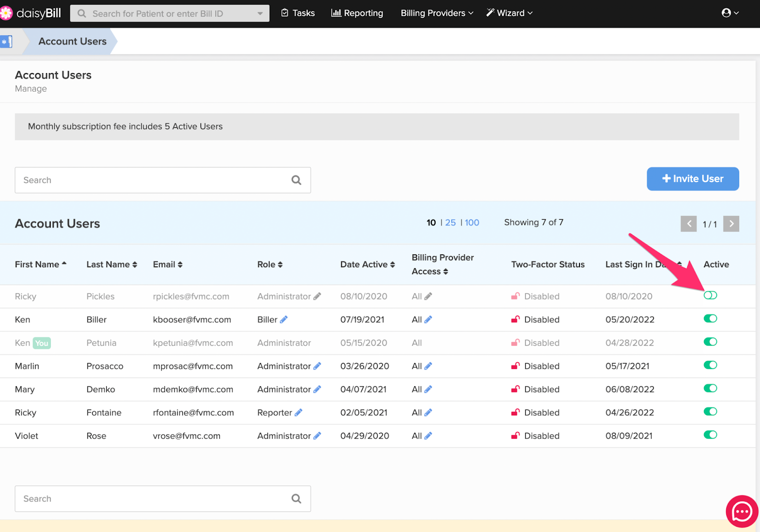This screenshot has height=532, width=760.
Task: Open the Account Users breadcrumb tab
Action: coord(72,41)
